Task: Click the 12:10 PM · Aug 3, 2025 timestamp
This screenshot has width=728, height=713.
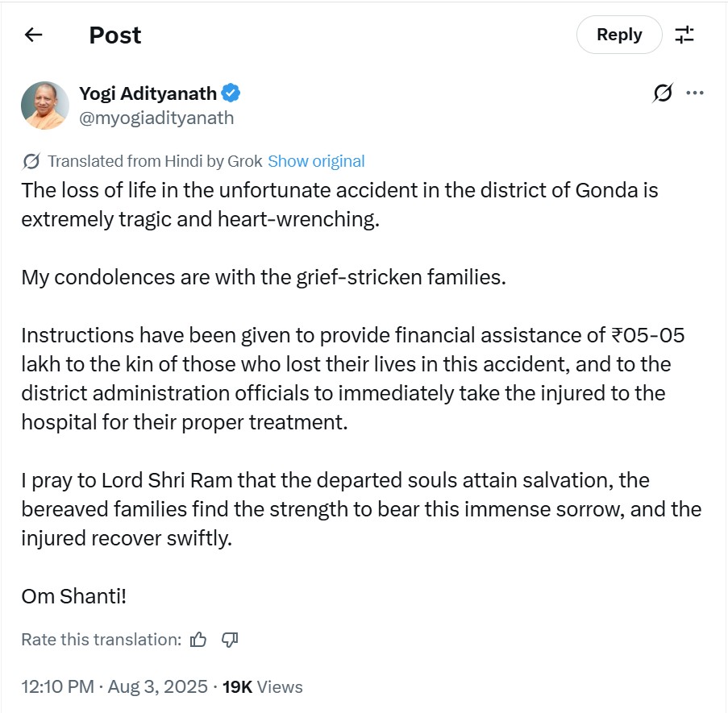Action: click(116, 687)
